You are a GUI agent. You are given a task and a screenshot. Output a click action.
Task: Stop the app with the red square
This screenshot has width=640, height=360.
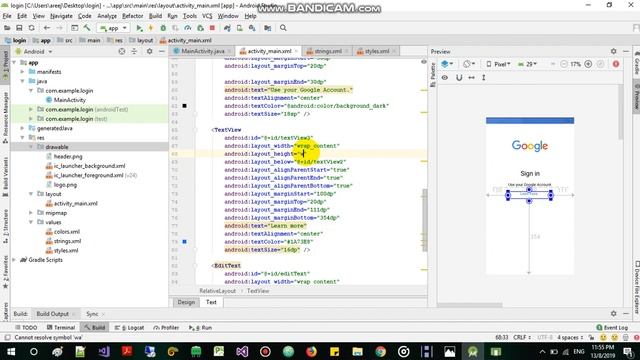click(212, 28)
